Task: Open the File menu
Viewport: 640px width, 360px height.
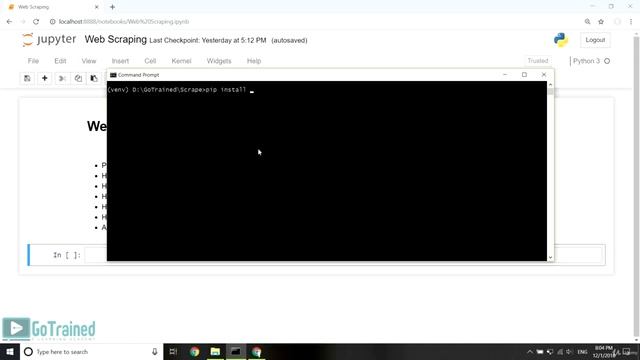Action: [33, 61]
